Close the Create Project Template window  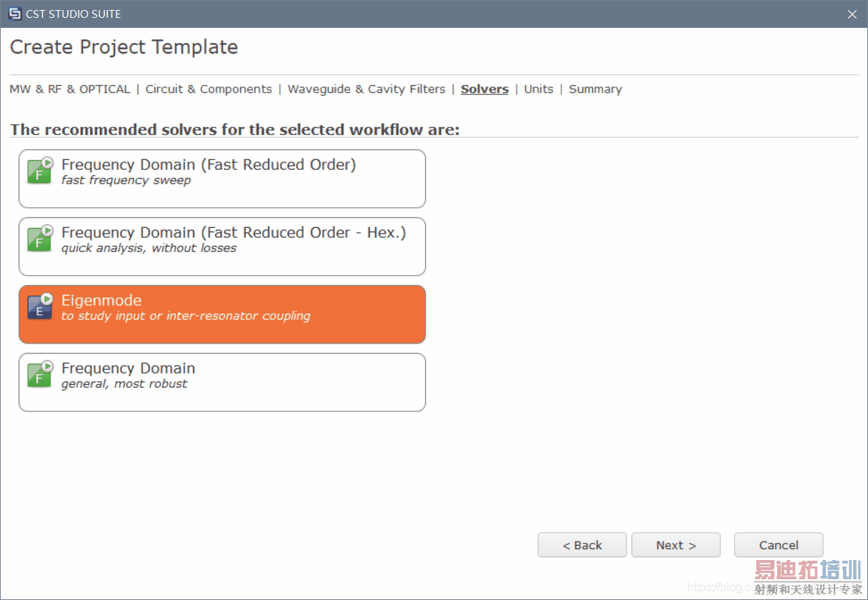(x=852, y=14)
